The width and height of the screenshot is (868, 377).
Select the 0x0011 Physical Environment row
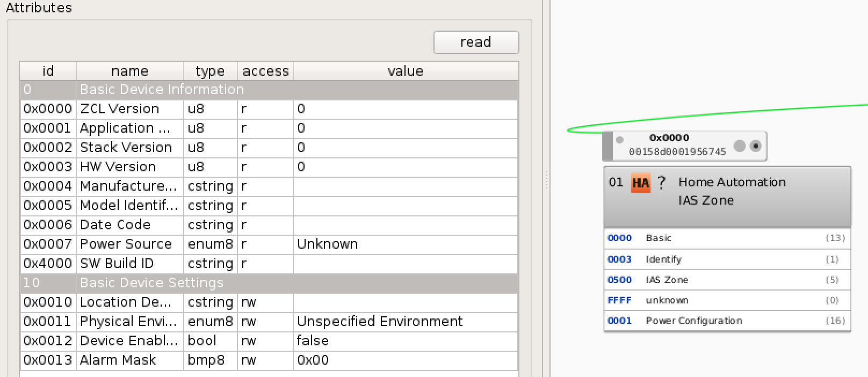click(x=269, y=322)
